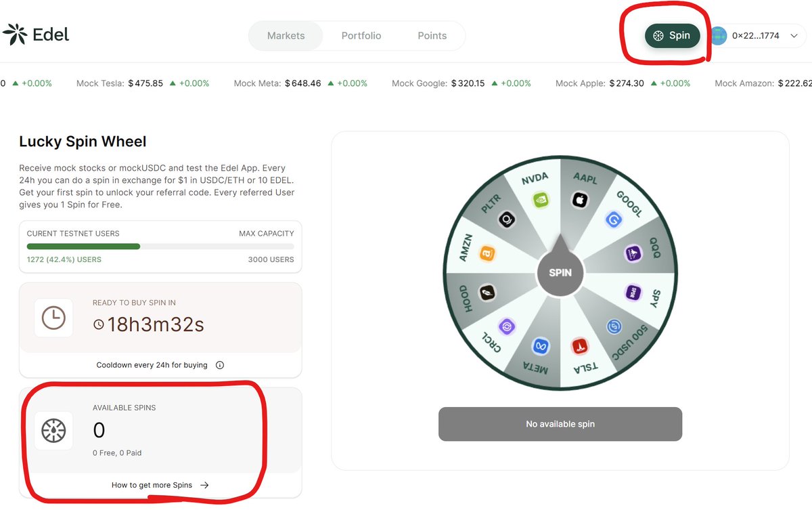Screen dimensions: 812x510
Task: Click the Lucky Spin Wheel heading
Action: 83,142
